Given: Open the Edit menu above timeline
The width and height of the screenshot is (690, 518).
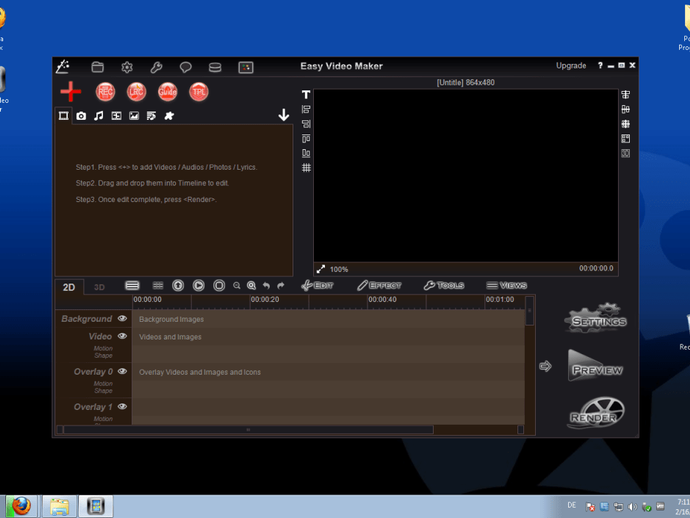Looking at the screenshot, I should point(317,286).
